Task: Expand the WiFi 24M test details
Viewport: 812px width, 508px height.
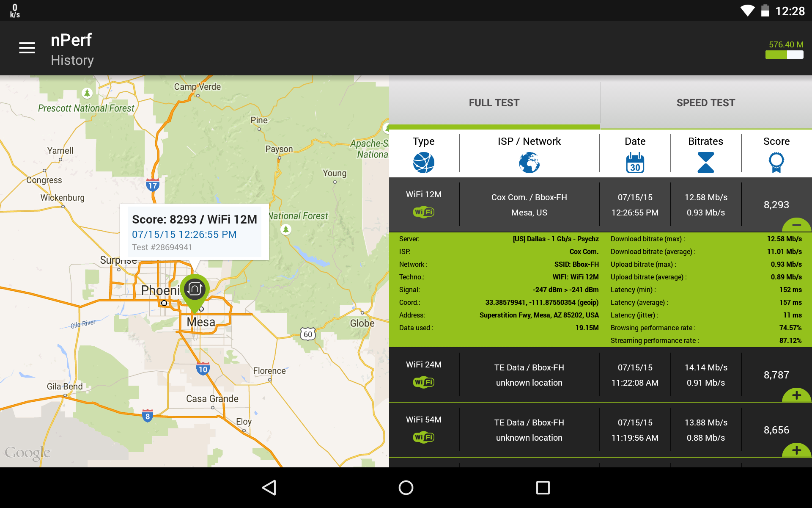Action: (796, 395)
